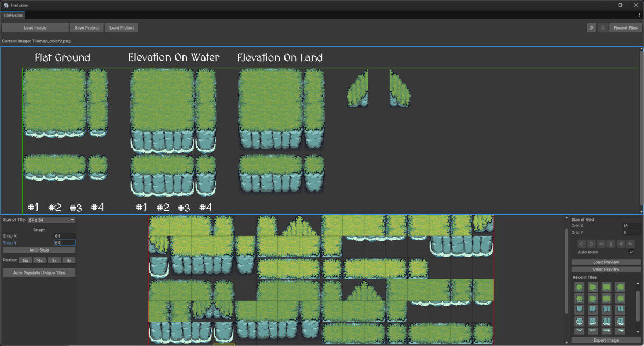Click the flip horizontal icon

[x=602, y=244]
